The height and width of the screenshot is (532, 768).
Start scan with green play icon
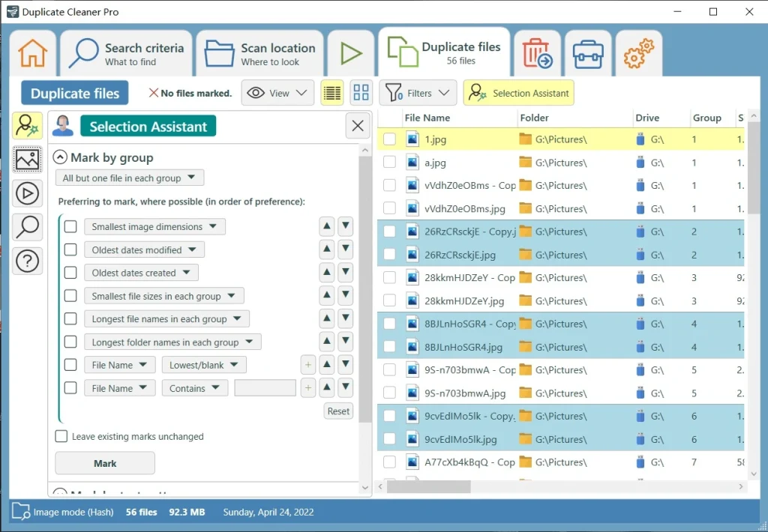point(351,53)
